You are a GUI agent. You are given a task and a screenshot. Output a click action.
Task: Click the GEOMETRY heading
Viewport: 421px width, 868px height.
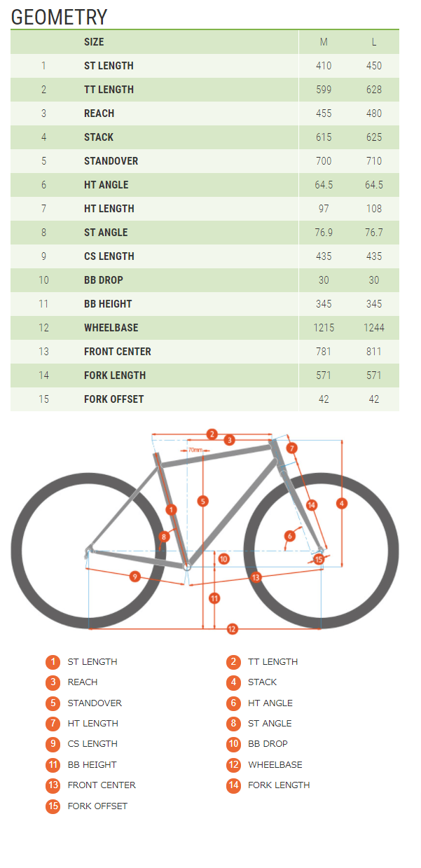tap(60, 17)
